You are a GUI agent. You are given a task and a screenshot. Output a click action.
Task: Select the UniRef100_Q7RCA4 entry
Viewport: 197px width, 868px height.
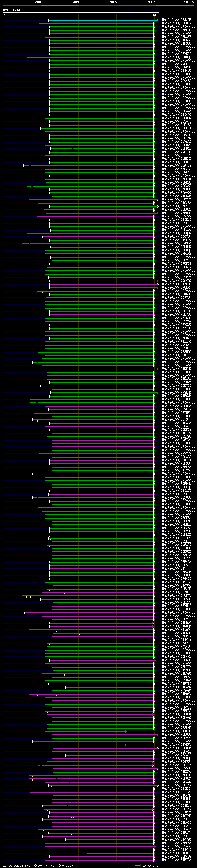(177, 179)
